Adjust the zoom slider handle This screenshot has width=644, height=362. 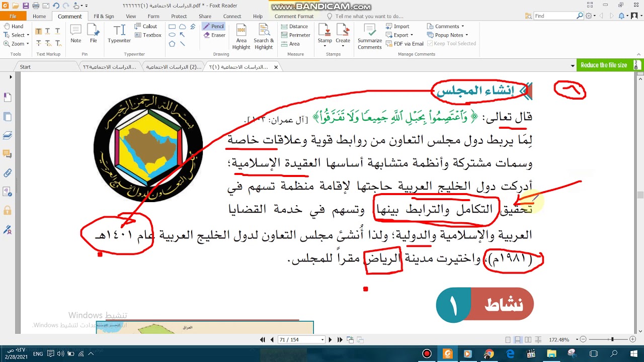[612, 340]
